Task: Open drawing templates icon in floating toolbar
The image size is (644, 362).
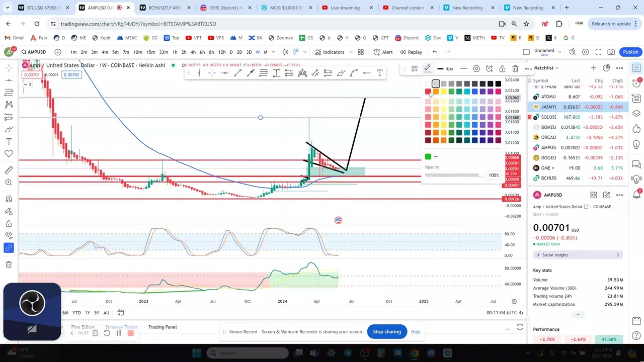Action: click(x=415, y=69)
